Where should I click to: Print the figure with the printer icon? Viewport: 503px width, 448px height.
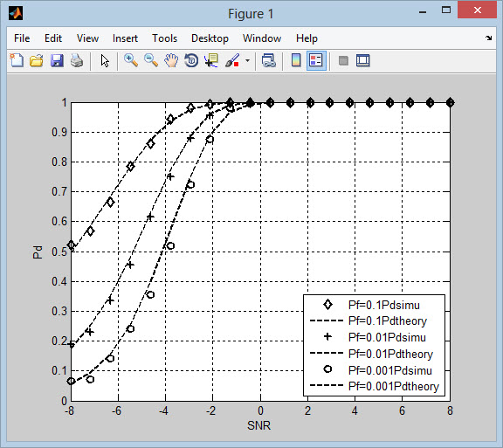77,60
